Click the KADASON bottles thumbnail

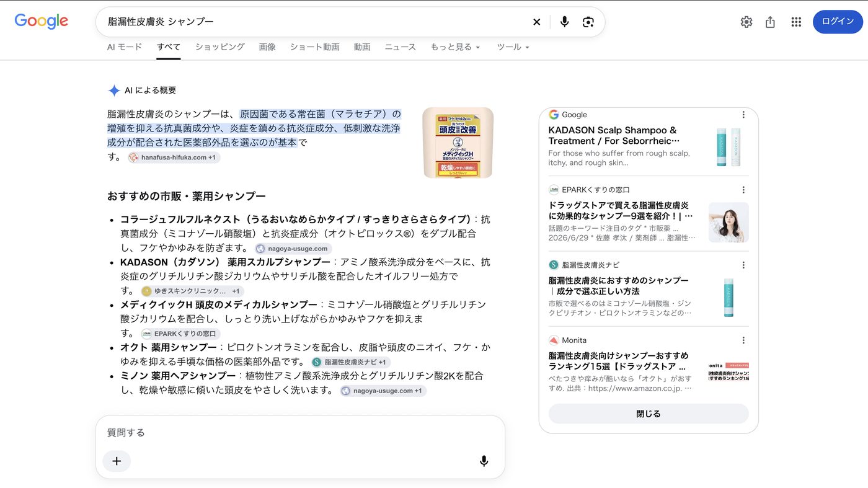click(728, 147)
